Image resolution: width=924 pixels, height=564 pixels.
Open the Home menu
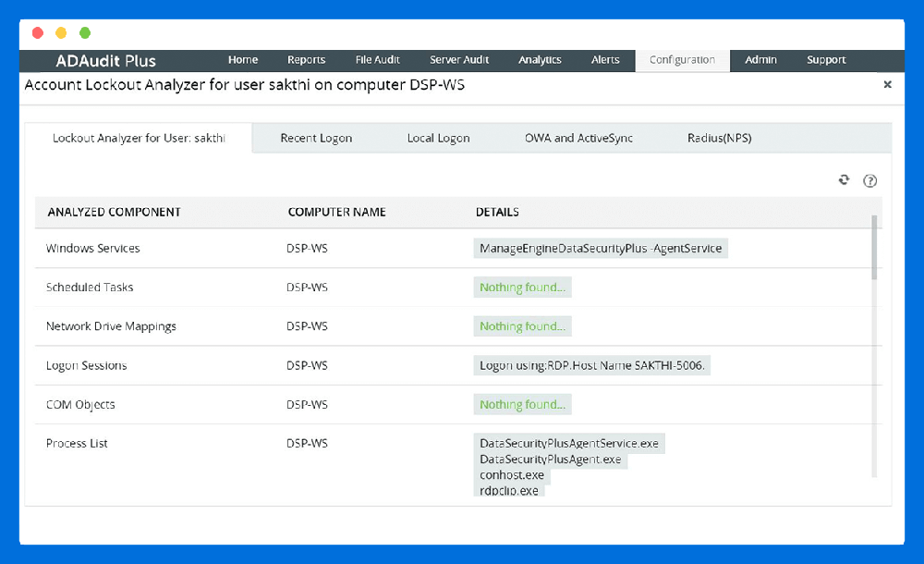(243, 59)
